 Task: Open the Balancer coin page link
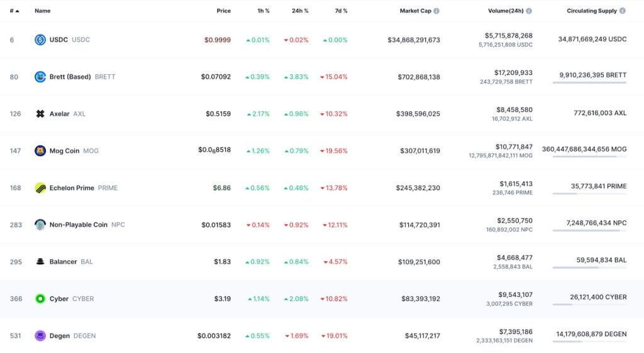point(63,262)
